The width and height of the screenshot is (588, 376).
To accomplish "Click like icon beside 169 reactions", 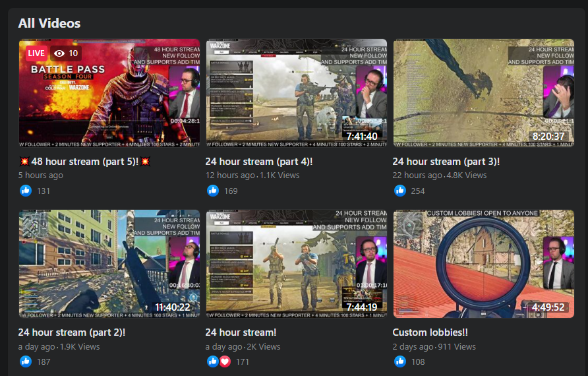I will click(x=213, y=191).
